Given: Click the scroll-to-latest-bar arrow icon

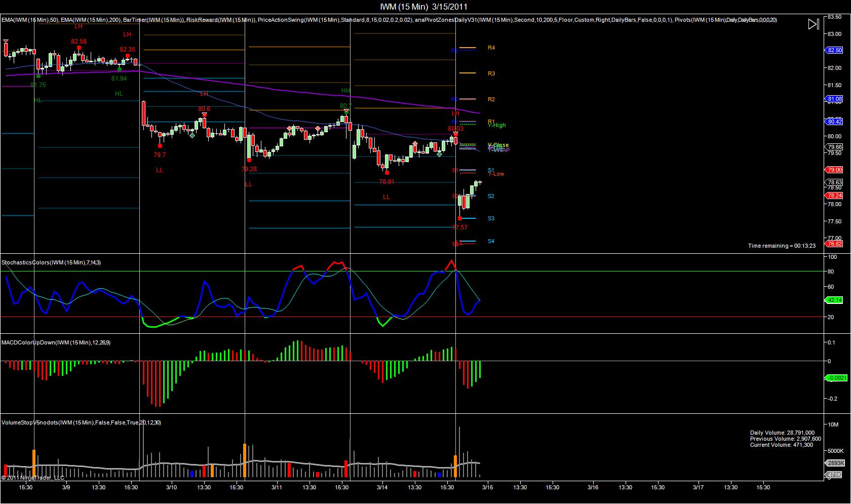Looking at the screenshot, I should click(814, 24).
